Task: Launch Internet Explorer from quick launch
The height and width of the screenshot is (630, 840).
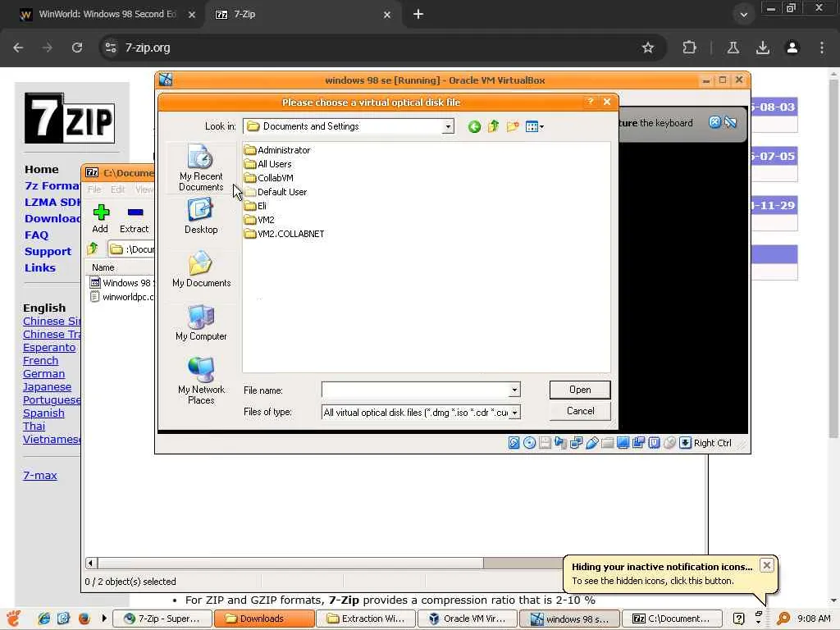Action: tap(43, 619)
